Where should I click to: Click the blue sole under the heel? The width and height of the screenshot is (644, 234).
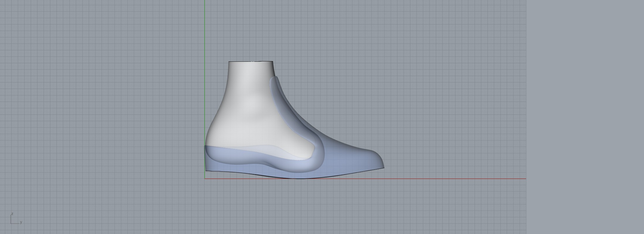click(217, 167)
